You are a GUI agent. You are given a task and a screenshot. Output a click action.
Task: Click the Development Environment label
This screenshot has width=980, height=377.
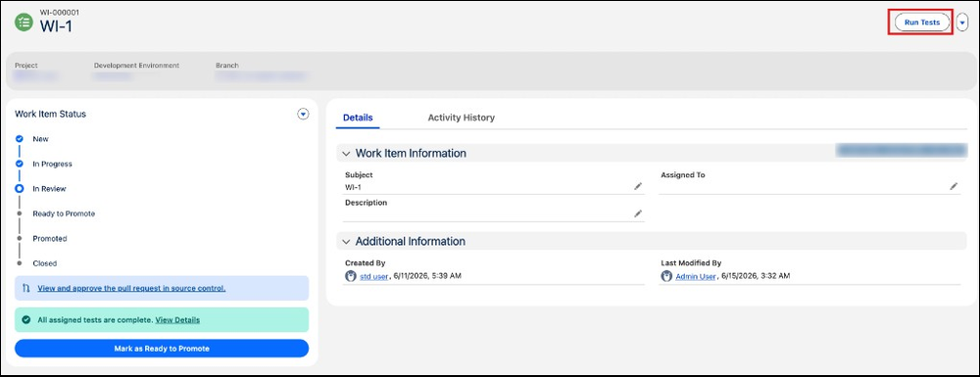(137, 65)
